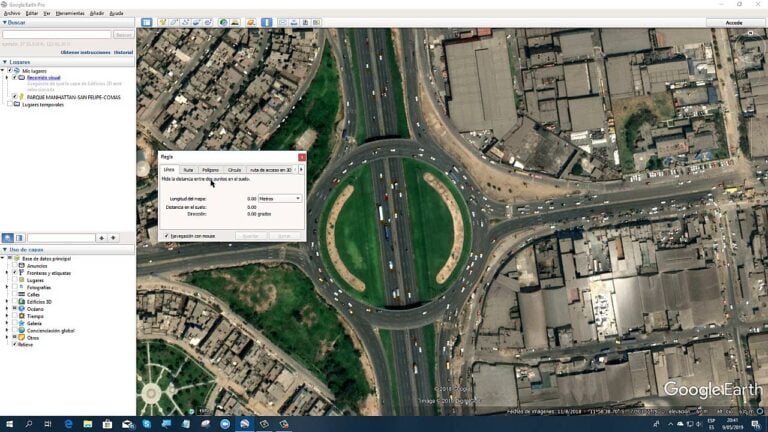Open the Windows Start menu
This screenshot has width=768, height=432.
(x=9, y=424)
